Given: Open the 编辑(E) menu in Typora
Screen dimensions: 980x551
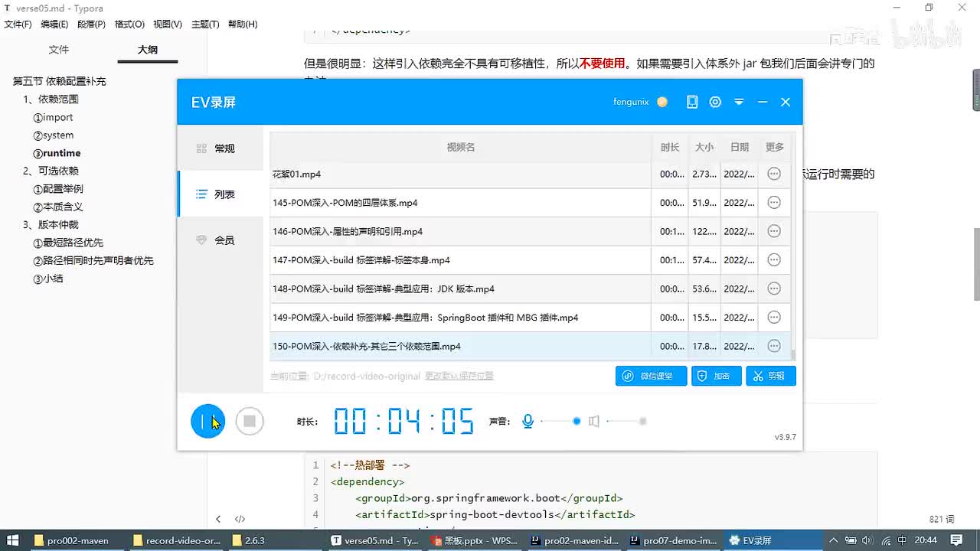Looking at the screenshot, I should coord(55,24).
